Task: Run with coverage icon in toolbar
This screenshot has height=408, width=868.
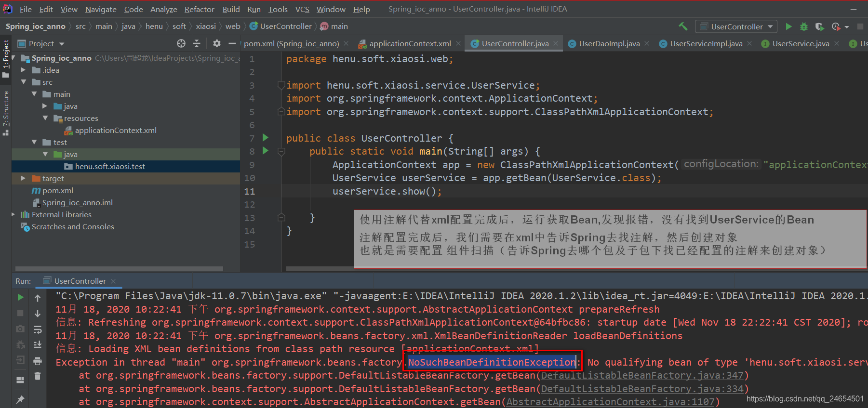Action: coord(819,26)
